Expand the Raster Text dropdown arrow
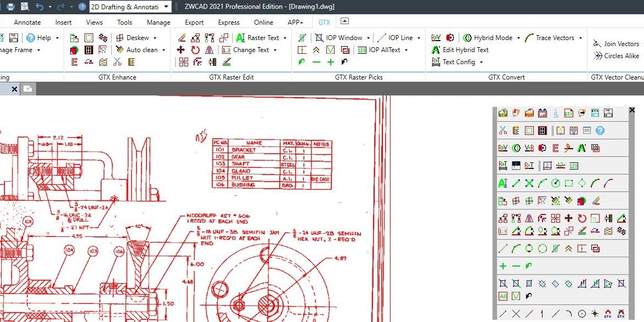Viewport: 644px width, 322px height. (x=285, y=38)
